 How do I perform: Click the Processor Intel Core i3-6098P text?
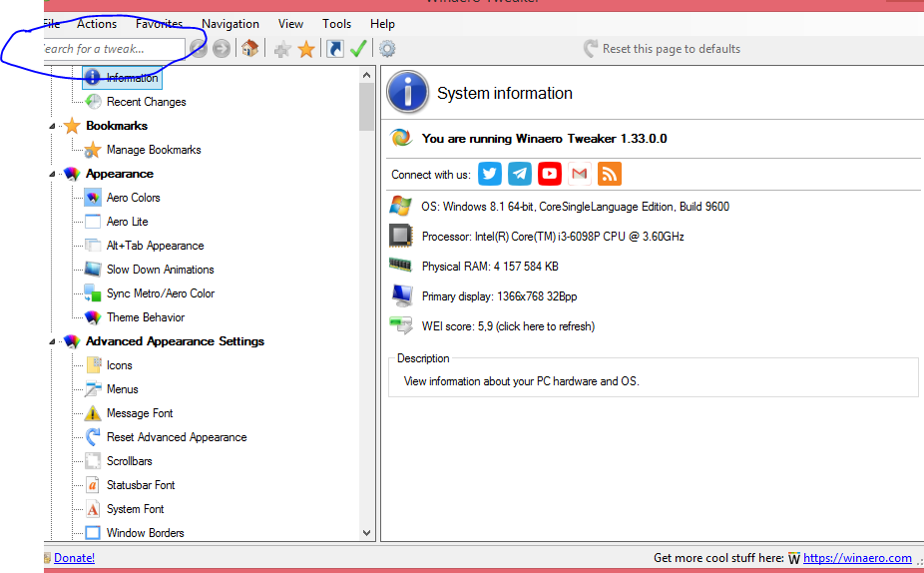(x=553, y=237)
